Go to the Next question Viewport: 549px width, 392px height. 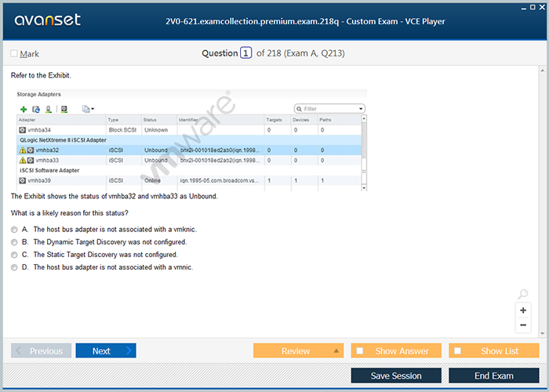point(105,351)
